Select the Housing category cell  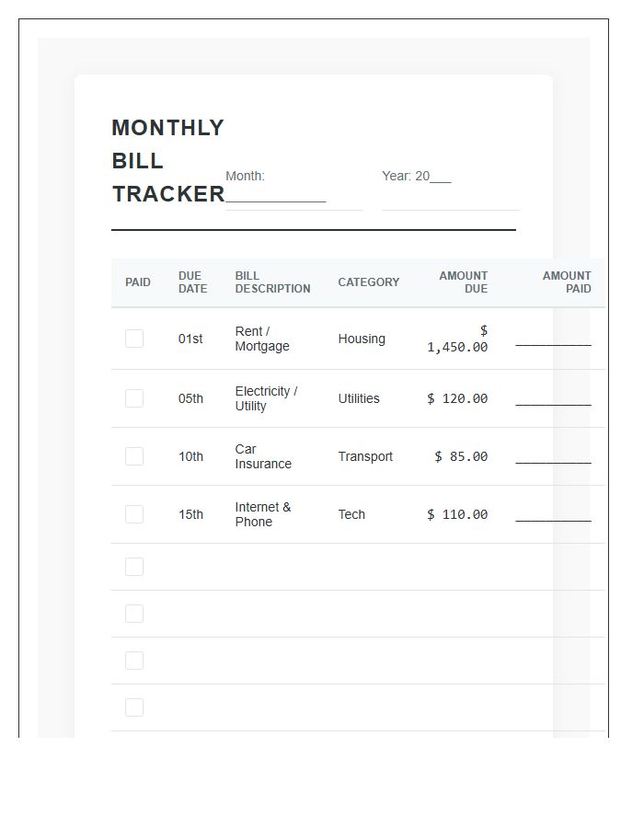(362, 339)
